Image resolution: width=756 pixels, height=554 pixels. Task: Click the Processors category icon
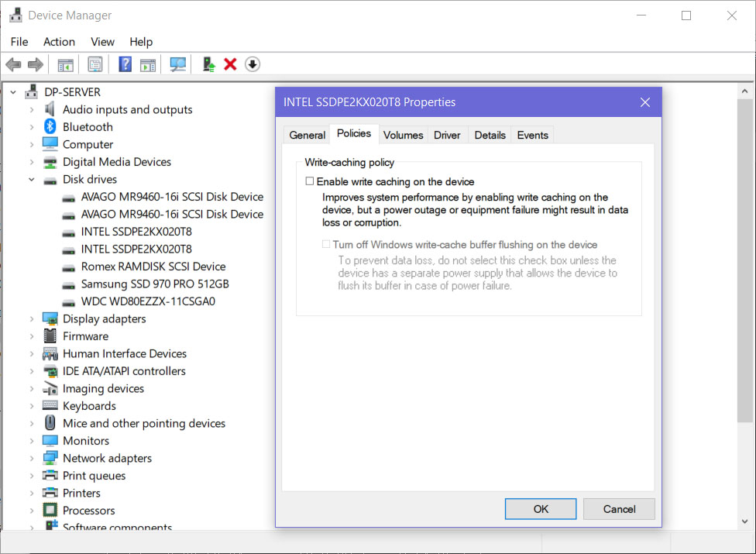(x=50, y=510)
